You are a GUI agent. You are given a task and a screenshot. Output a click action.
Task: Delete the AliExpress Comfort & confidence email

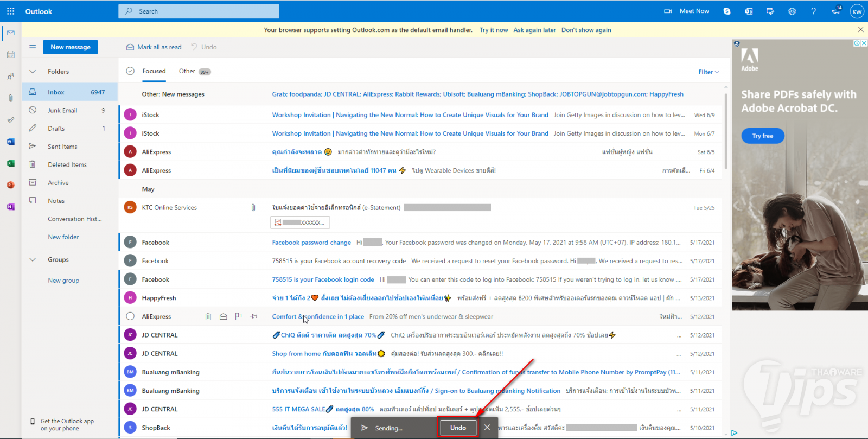pyautogui.click(x=208, y=316)
